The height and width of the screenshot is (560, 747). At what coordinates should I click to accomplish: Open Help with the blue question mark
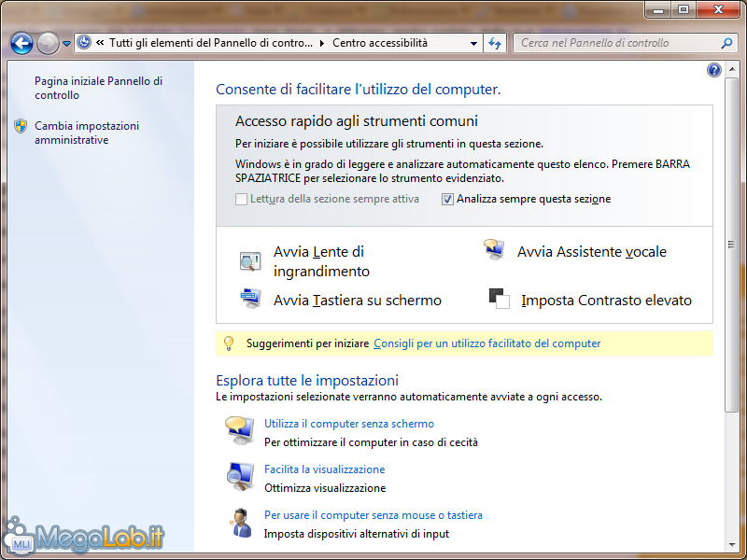(713, 71)
